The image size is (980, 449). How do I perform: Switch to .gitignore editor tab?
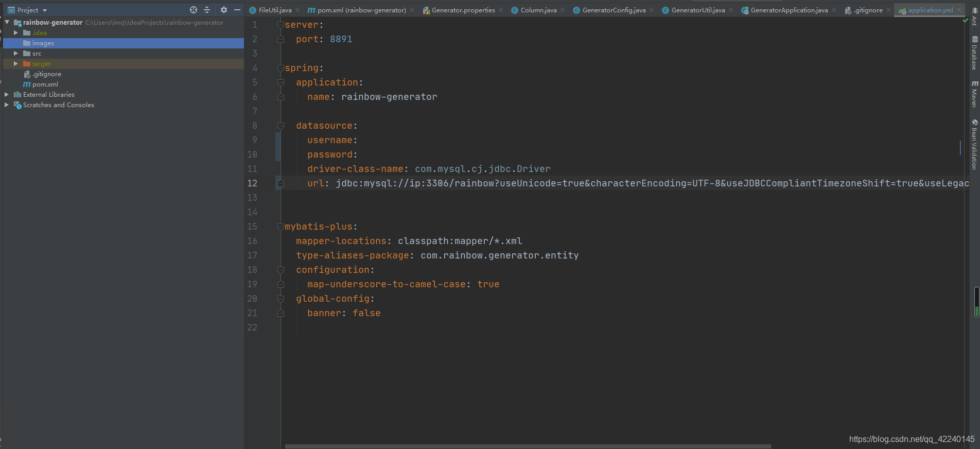868,10
